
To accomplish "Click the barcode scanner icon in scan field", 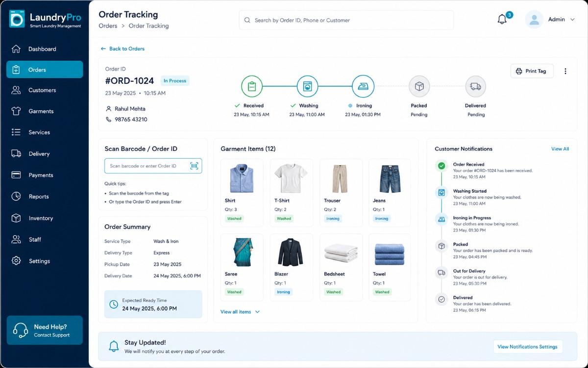I will pos(195,166).
